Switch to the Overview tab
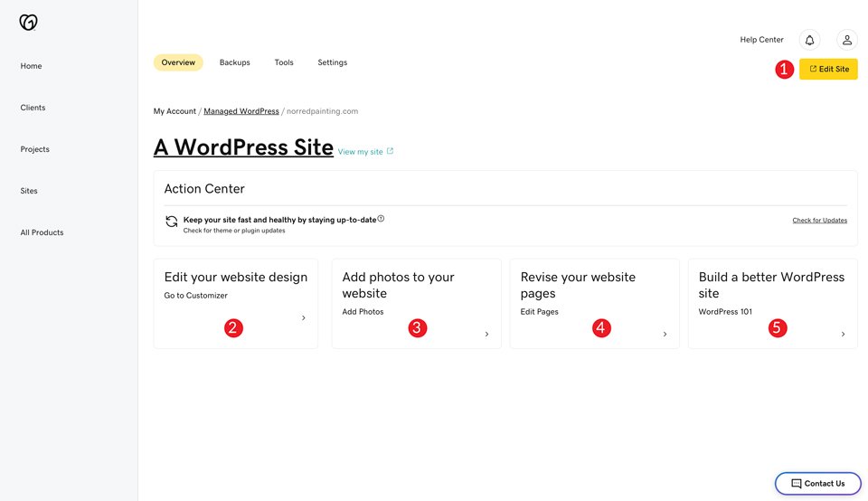Screen dimensions: 868x501 (x=178, y=62)
